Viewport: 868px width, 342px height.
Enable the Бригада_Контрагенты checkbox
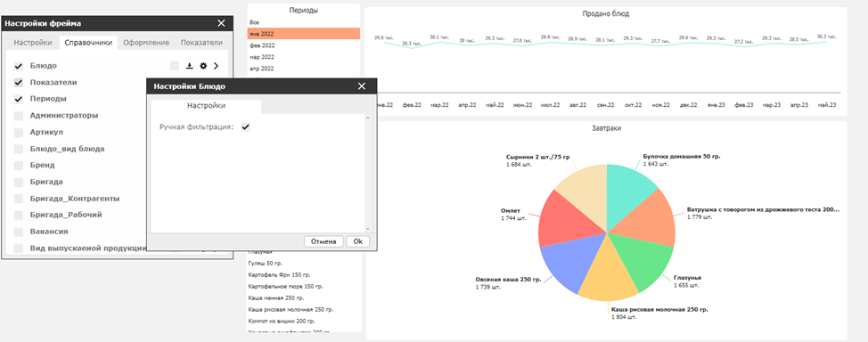click(x=19, y=199)
